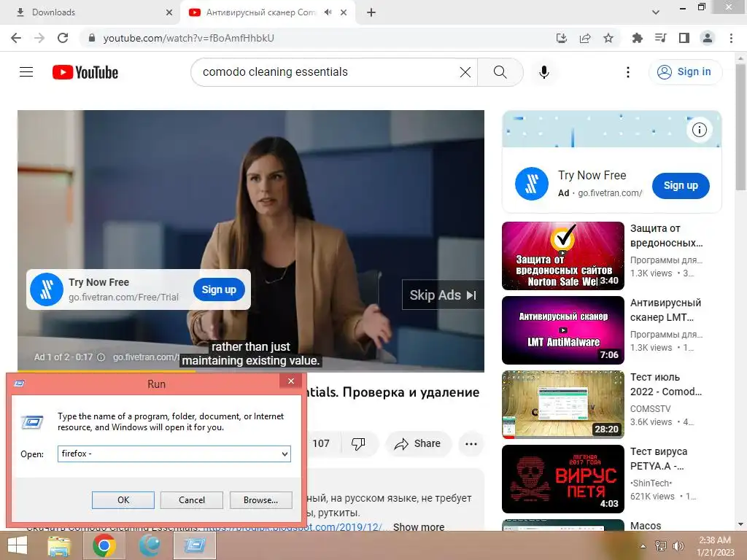Go to the YouTube home logo

point(85,72)
